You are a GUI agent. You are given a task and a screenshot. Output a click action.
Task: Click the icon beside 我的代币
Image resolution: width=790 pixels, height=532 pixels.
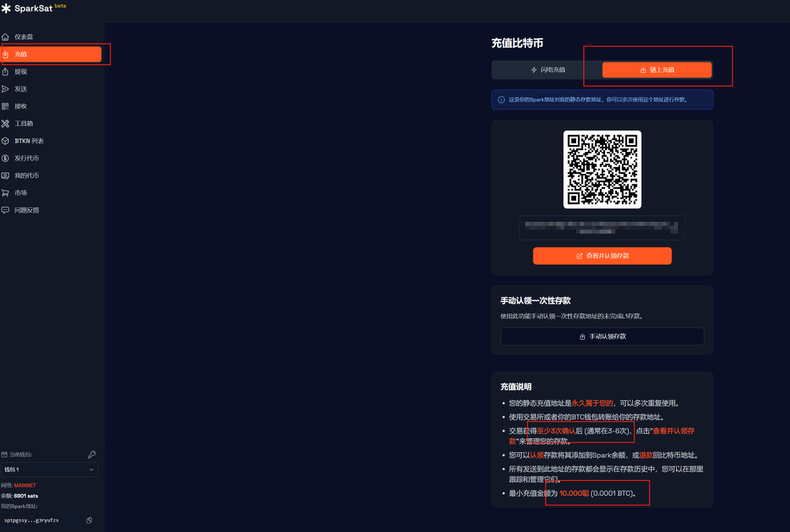point(5,175)
